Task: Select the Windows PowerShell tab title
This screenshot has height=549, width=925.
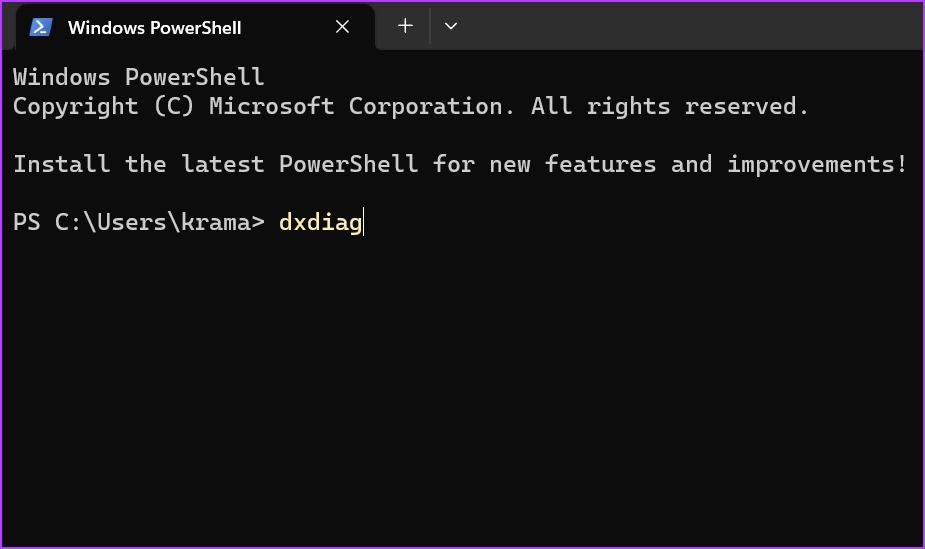Action: pos(155,28)
